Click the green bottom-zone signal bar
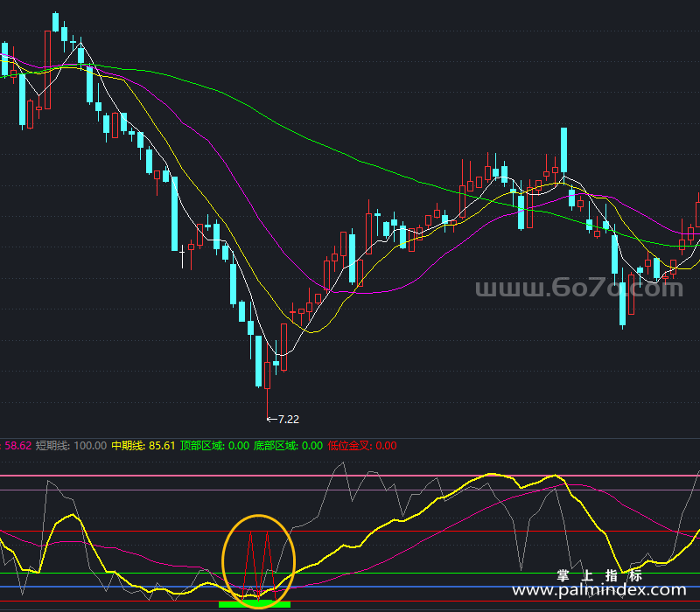Image resolution: width=700 pixels, height=612 pixels. (x=255, y=604)
